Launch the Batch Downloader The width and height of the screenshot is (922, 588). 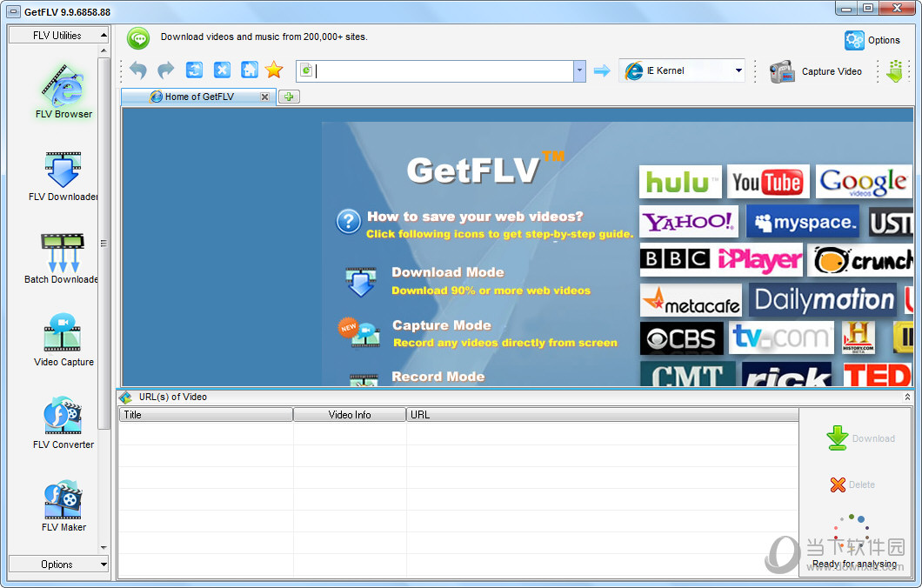[x=62, y=258]
